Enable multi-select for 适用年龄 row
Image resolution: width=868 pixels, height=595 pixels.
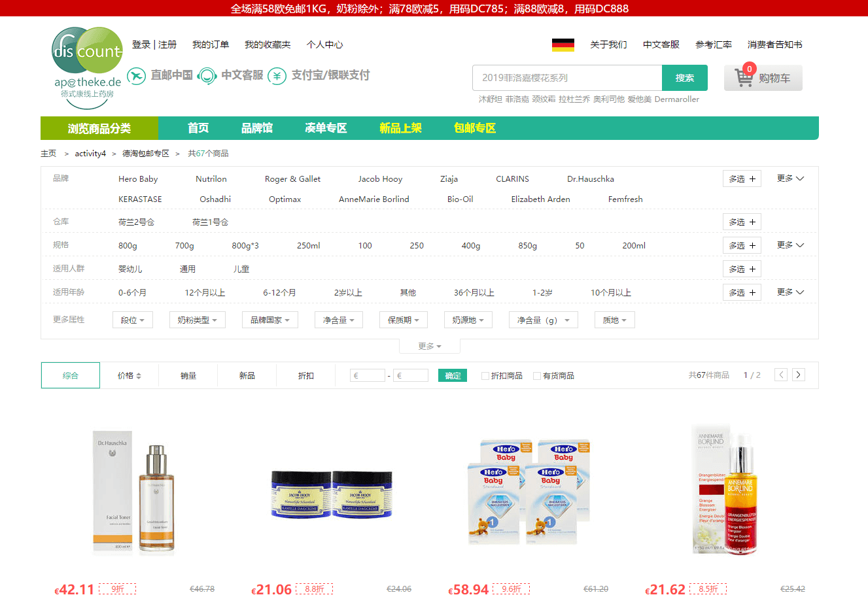click(742, 292)
